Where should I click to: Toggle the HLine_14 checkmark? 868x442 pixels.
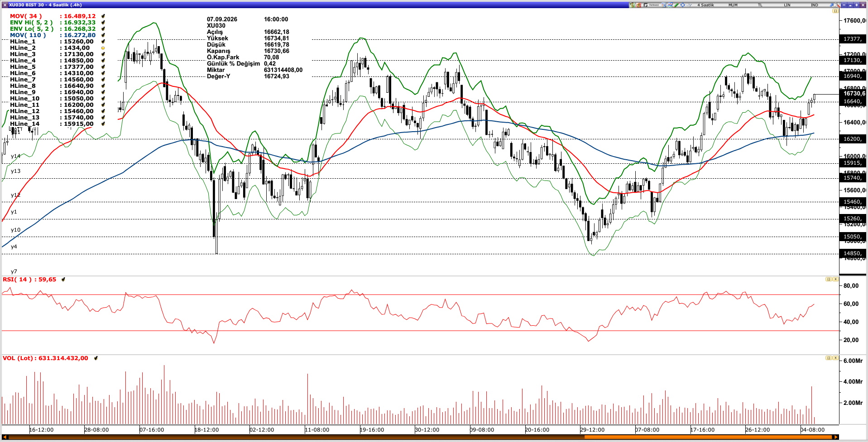tap(103, 124)
